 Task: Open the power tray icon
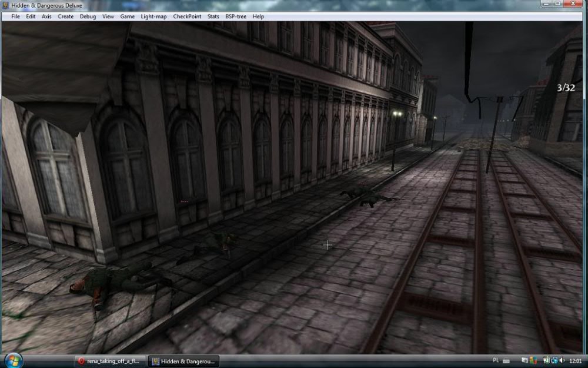tap(546, 361)
